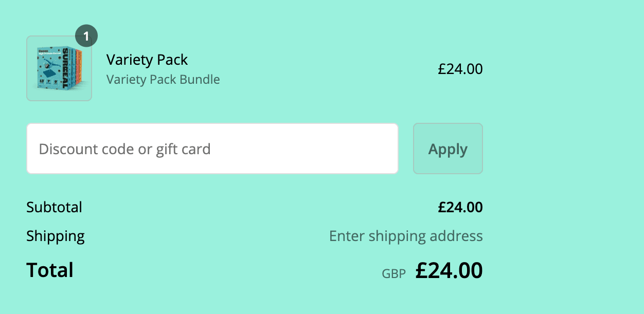The height and width of the screenshot is (314, 644).
Task: Open the Variety Pack product title
Action: (147, 60)
